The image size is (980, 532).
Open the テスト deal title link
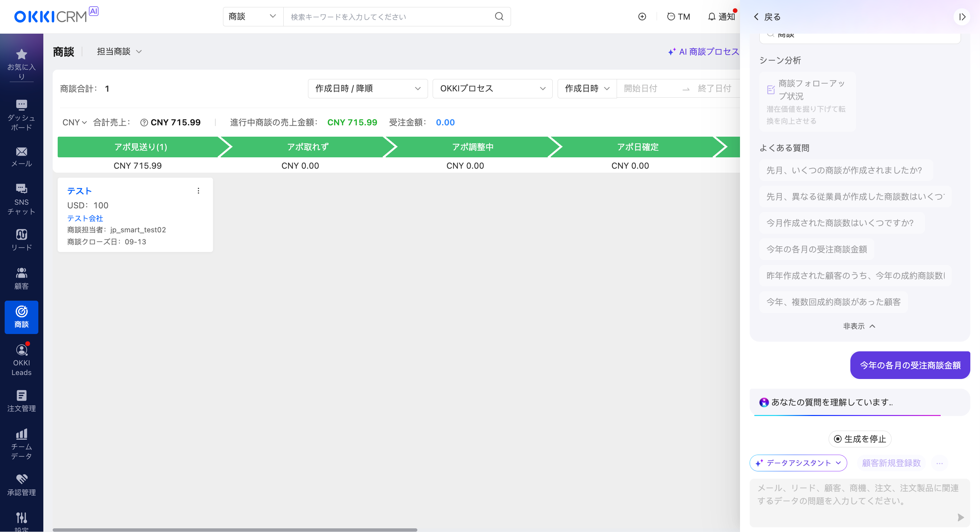pos(79,191)
